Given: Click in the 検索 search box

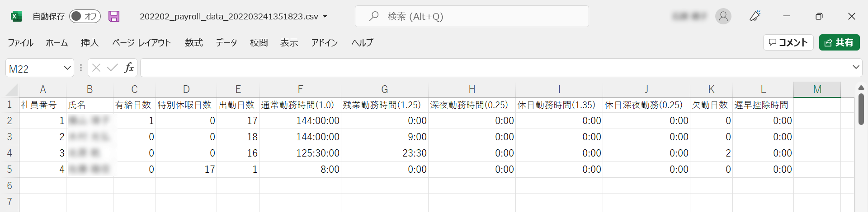Looking at the screenshot, I should 479,17.
